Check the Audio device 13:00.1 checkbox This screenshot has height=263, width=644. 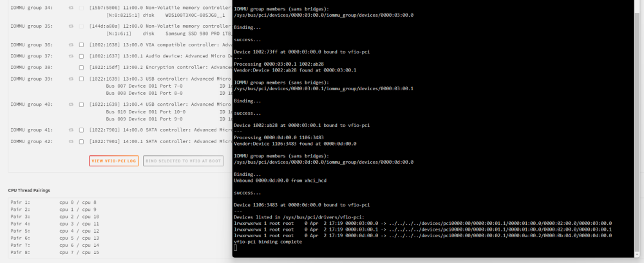81,56
